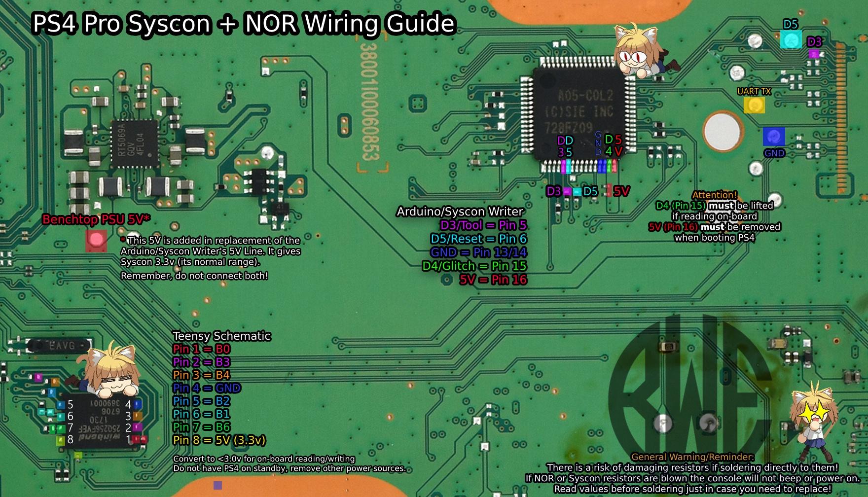Select the 'D3/Tool = Pin 5' line
The image size is (868, 497).
(483, 225)
